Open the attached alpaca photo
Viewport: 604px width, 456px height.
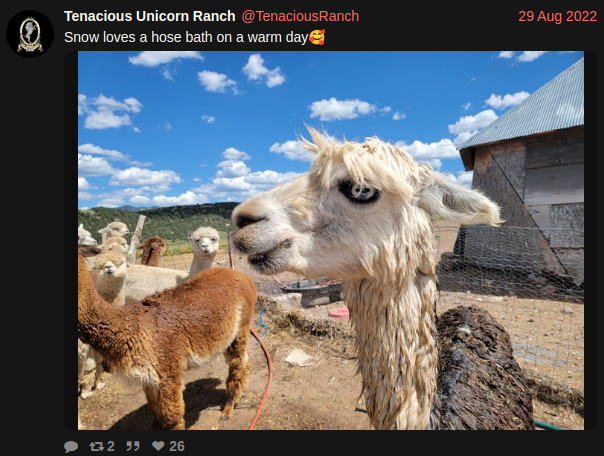pyautogui.click(x=331, y=240)
